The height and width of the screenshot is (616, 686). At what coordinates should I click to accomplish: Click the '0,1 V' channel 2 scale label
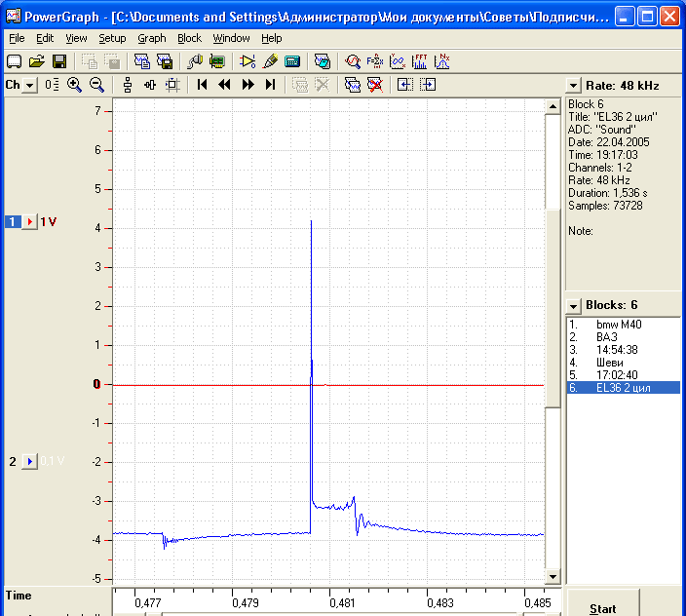[x=52, y=461]
